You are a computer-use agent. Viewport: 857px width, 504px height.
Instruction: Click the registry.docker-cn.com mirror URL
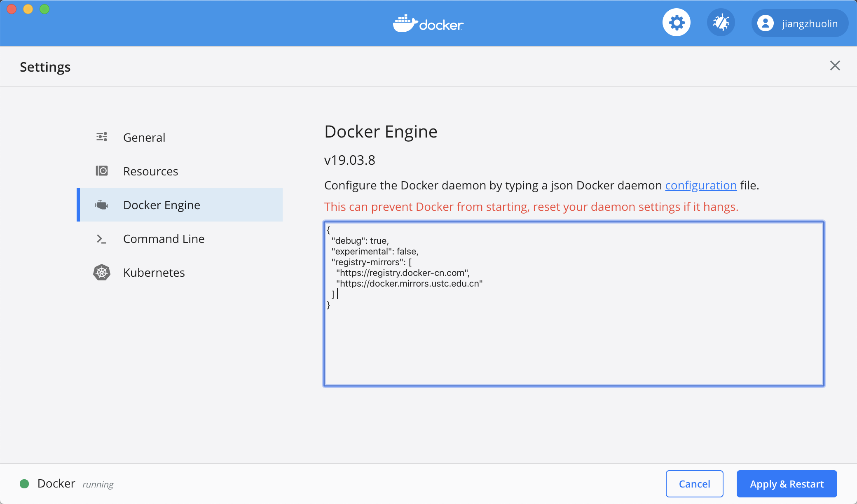403,273
